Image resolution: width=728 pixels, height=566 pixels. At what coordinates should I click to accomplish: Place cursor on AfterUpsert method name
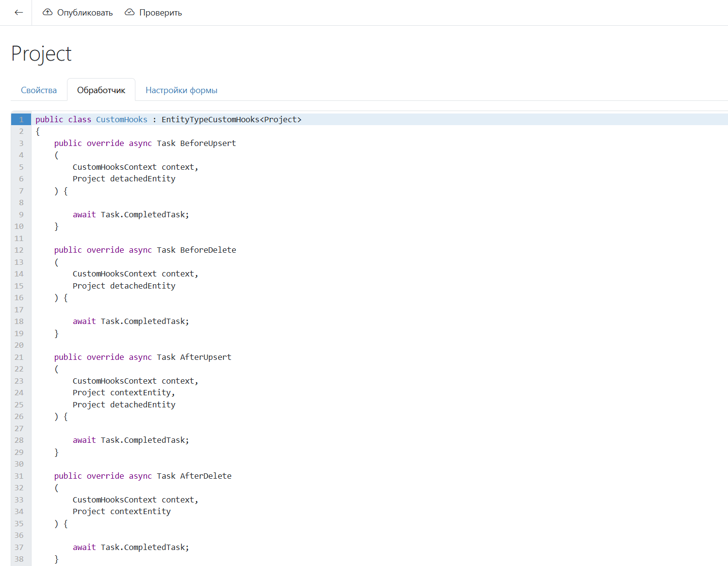click(x=205, y=357)
